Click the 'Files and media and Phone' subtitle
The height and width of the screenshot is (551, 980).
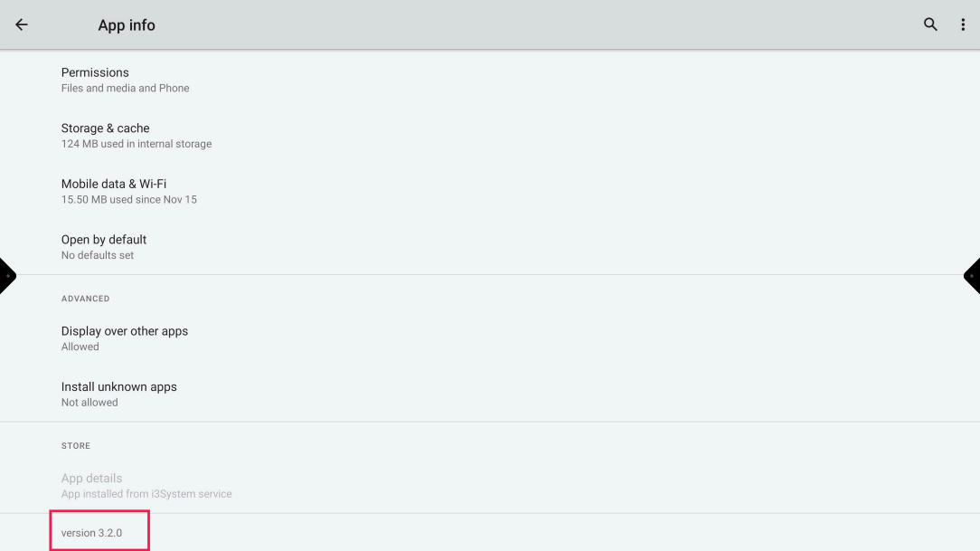(125, 89)
